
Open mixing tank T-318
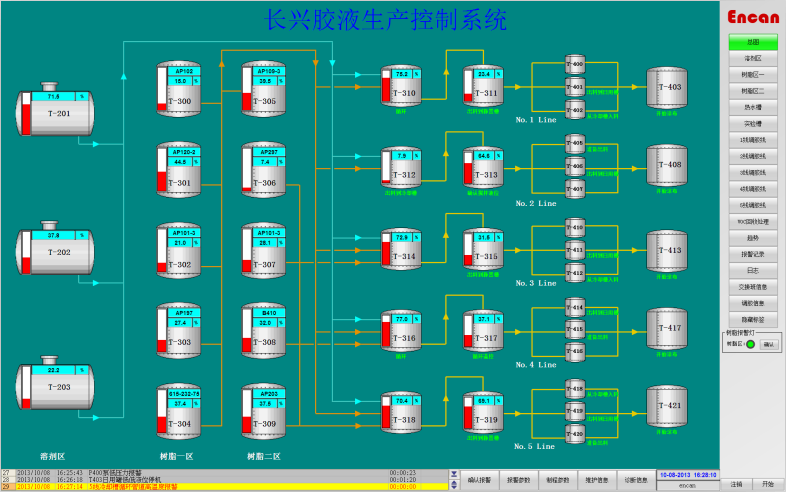(x=401, y=413)
